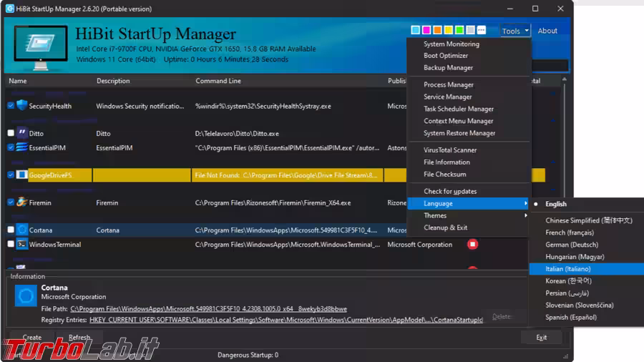
Task: Sort list by the Command Line column header
Action: [218, 81]
